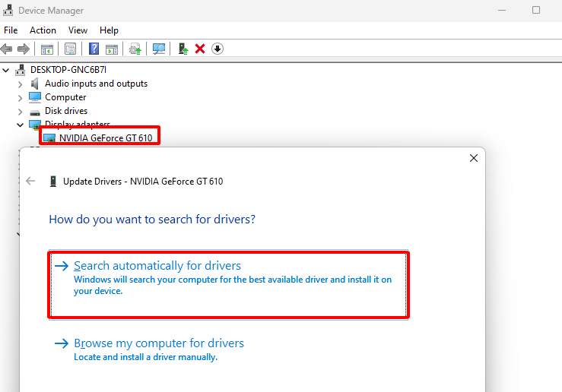Select the Computer tree entry
Image resolution: width=562 pixels, height=392 pixels.
tap(65, 97)
